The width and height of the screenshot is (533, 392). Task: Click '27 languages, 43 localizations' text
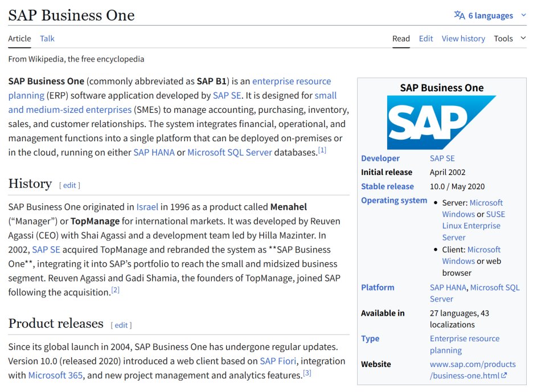[x=459, y=318]
